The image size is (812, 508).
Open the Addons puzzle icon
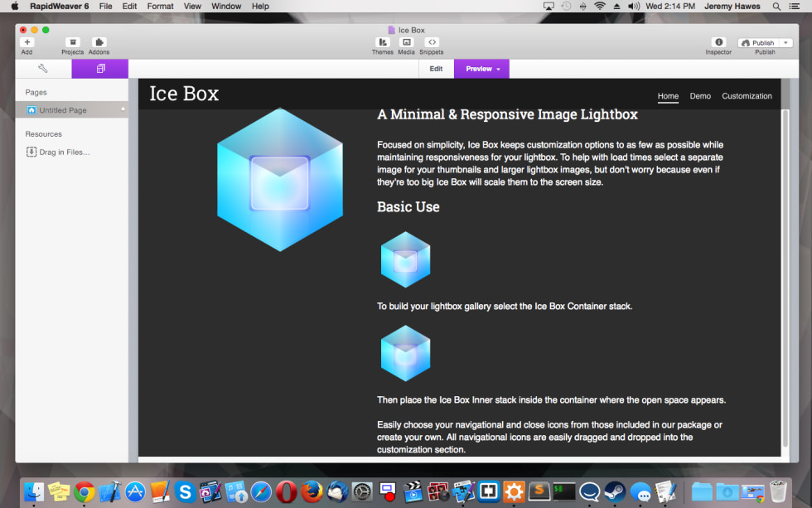(x=99, y=42)
